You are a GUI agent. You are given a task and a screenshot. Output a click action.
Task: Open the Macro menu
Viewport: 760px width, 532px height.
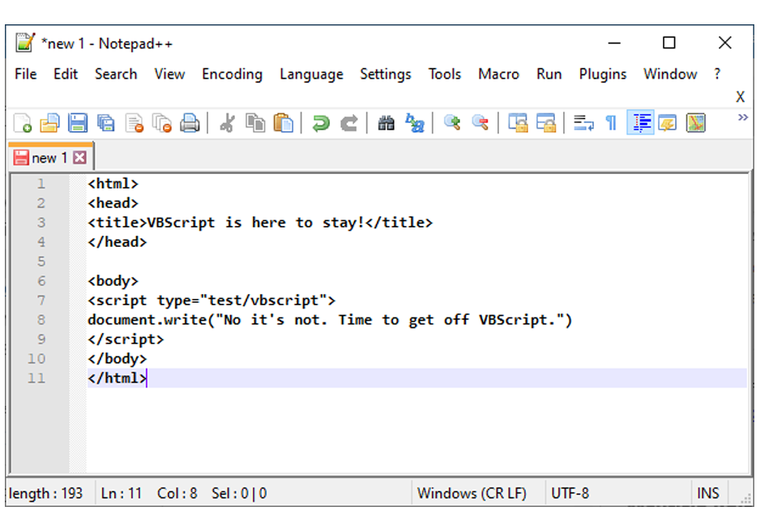[499, 74]
